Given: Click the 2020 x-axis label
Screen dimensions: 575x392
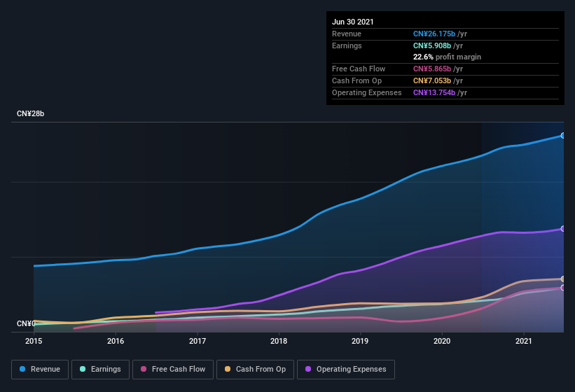Looking at the screenshot, I should [442, 341].
